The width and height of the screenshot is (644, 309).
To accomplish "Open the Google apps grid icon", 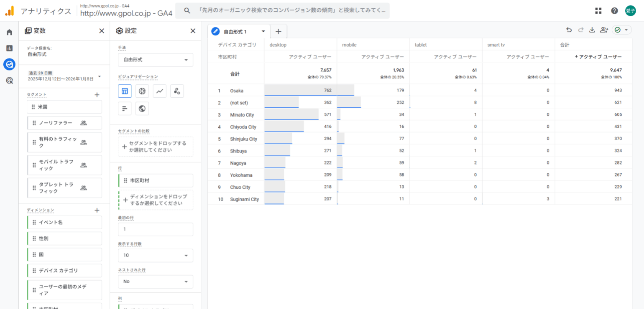I will (x=598, y=10).
